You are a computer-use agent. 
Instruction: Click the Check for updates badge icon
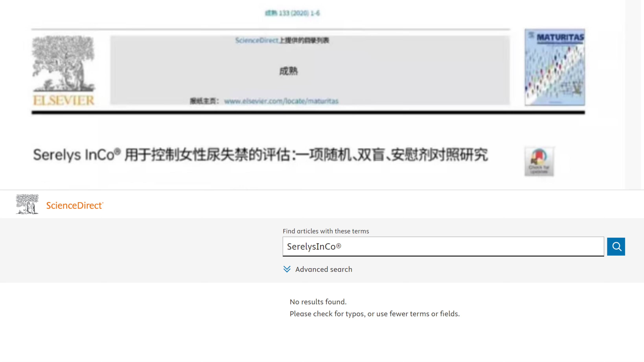coord(539,162)
